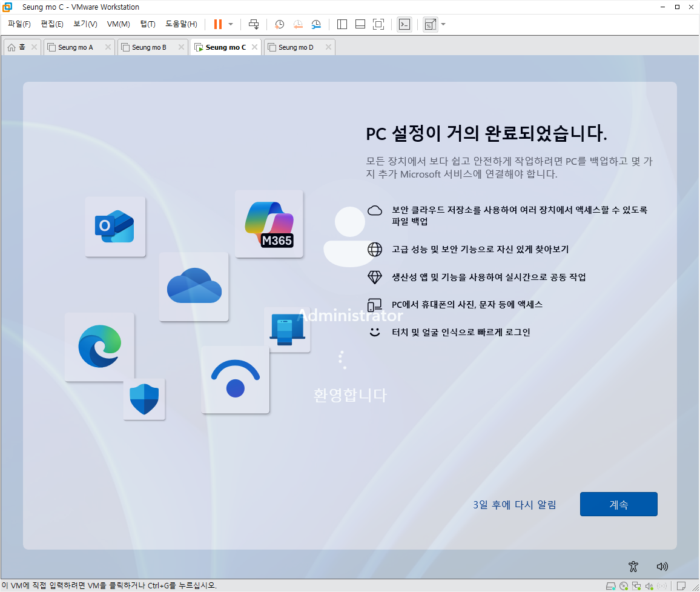The height and width of the screenshot is (592, 700).
Task: Toggle the console view button
Action: pyautogui.click(x=404, y=24)
